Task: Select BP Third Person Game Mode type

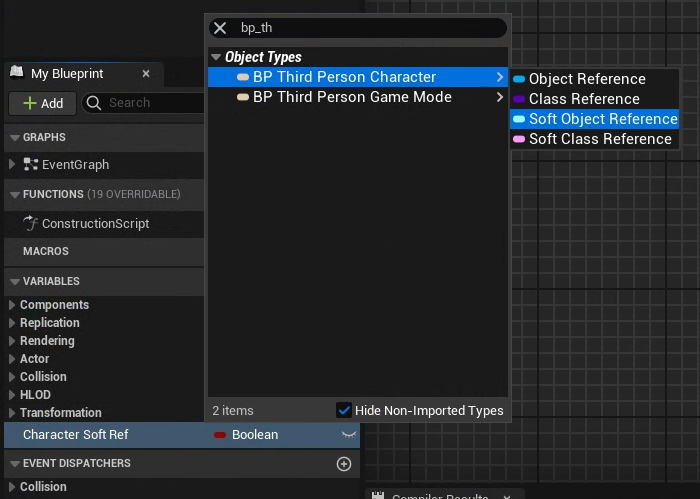Action: coord(358,97)
